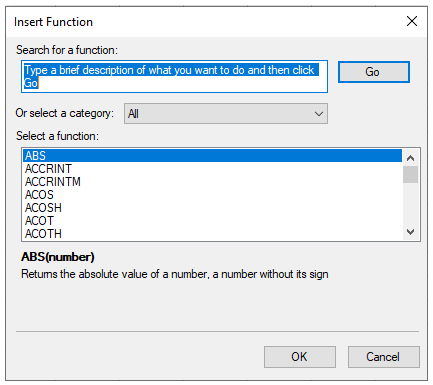Click the scroll down arrow in function list
The height and width of the screenshot is (385, 433).
pos(410,232)
